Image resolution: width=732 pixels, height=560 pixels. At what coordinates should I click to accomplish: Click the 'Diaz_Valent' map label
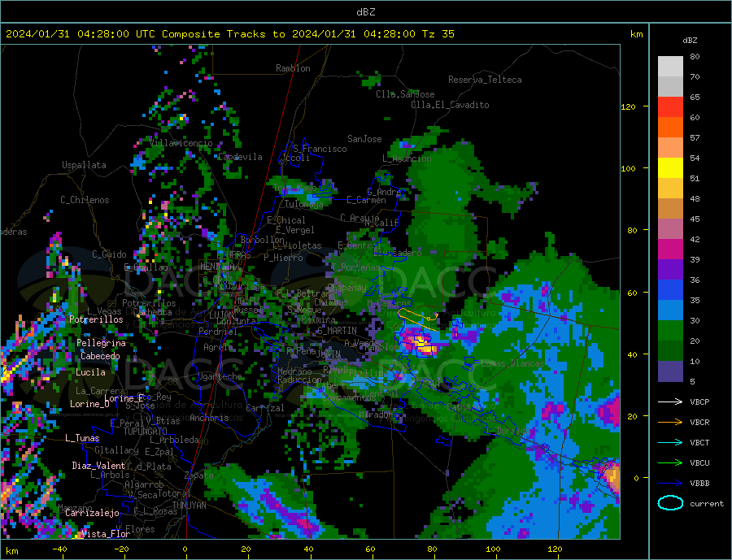point(98,466)
